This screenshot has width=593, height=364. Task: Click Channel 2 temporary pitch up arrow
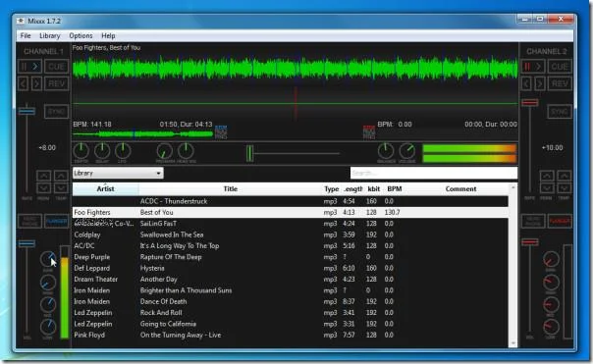[x=564, y=176]
